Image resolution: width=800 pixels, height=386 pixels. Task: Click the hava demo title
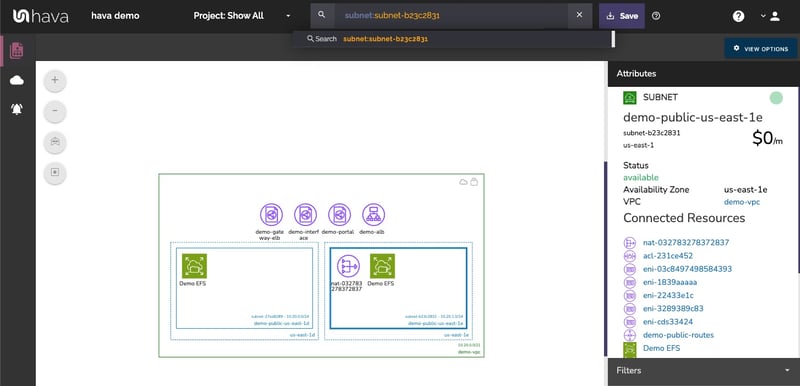pyautogui.click(x=115, y=16)
